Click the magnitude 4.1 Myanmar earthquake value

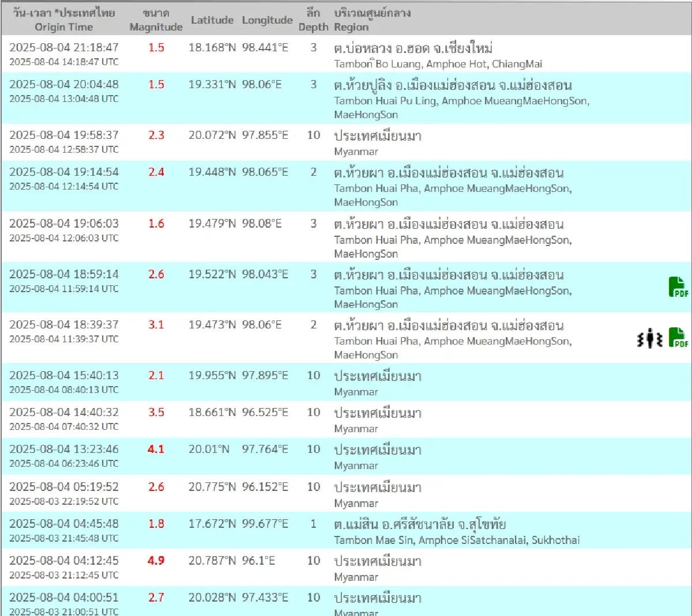[x=156, y=449]
